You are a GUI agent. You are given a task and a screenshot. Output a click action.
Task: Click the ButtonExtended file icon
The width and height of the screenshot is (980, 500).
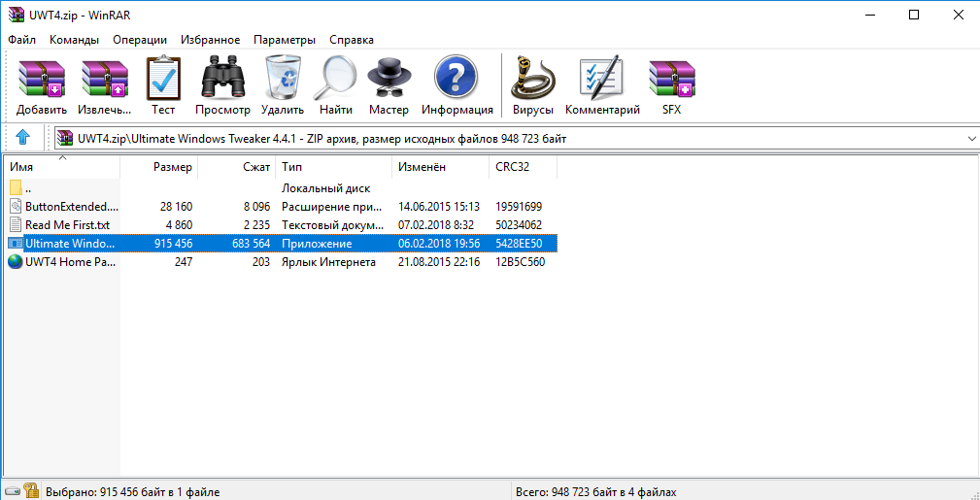pyautogui.click(x=17, y=206)
